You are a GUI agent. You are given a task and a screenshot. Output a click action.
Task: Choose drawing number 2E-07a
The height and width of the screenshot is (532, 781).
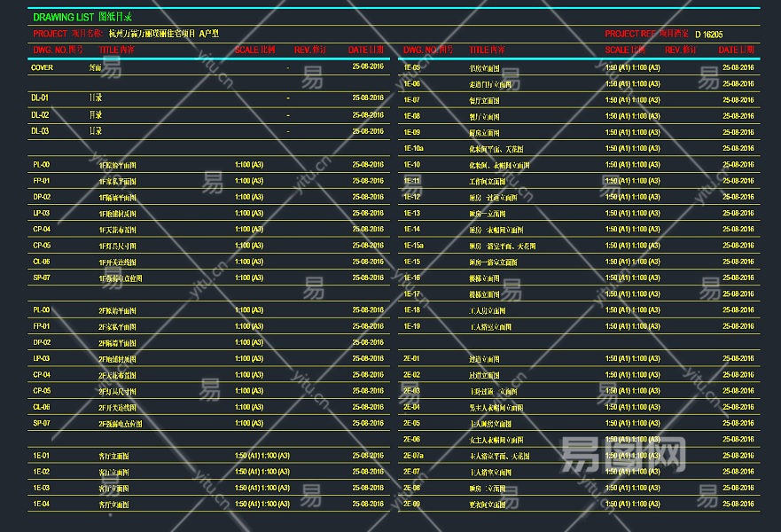coord(413,456)
